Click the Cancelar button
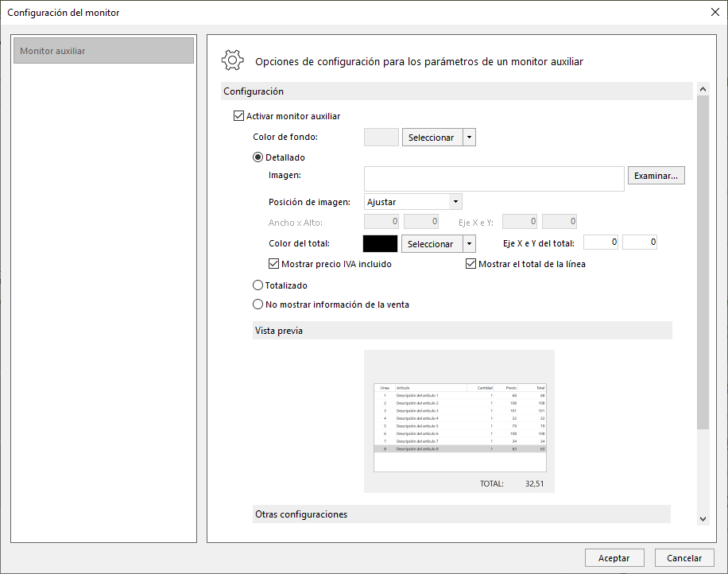This screenshot has width=728, height=574. pyautogui.click(x=684, y=558)
